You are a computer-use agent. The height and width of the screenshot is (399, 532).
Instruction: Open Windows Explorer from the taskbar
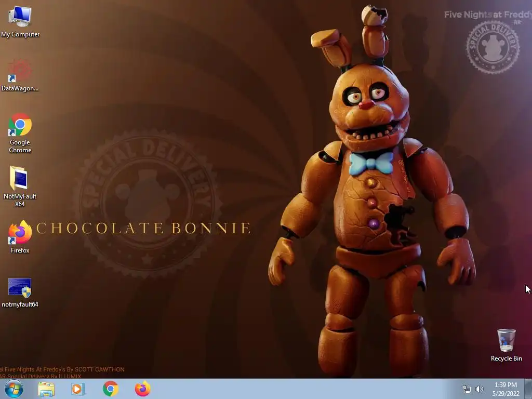(x=46, y=389)
